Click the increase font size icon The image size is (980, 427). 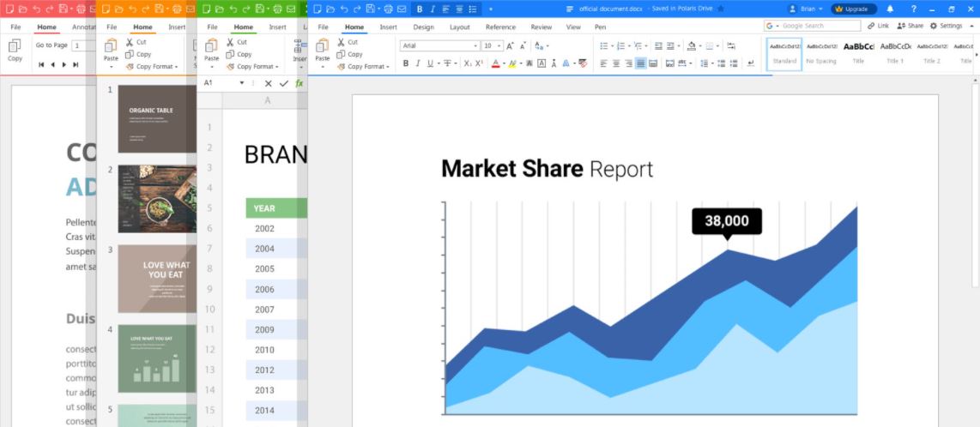(x=510, y=45)
